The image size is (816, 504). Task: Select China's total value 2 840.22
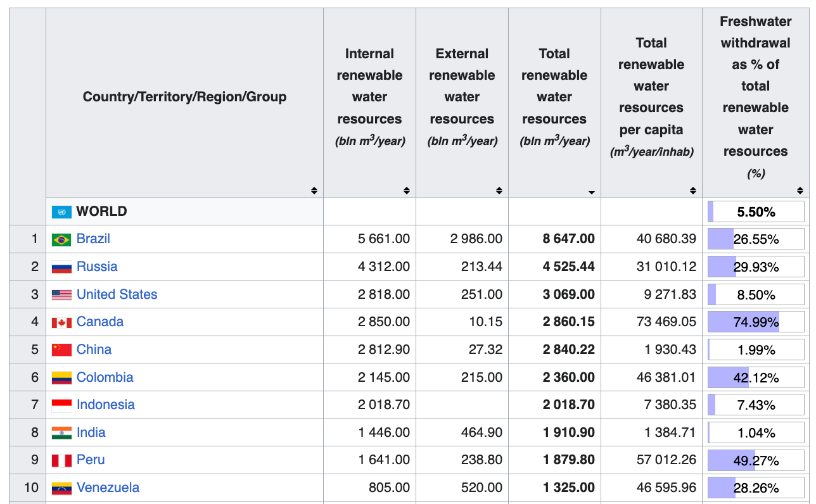coord(568,350)
